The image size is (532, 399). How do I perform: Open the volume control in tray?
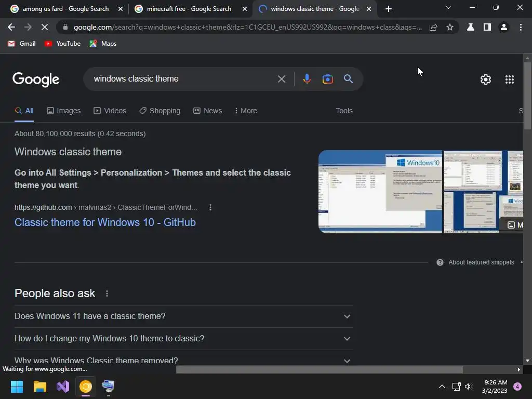click(469, 387)
